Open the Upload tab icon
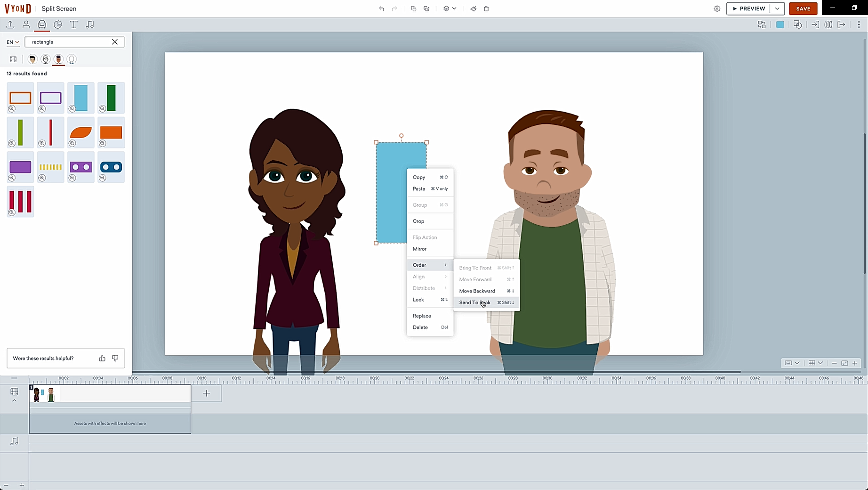The width and height of the screenshot is (868, 490). [x=10, y=24]
